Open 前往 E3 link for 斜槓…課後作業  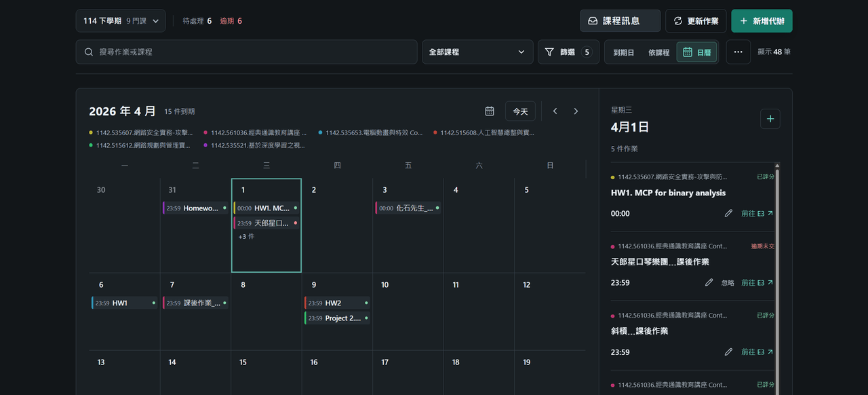pos(757,352)
